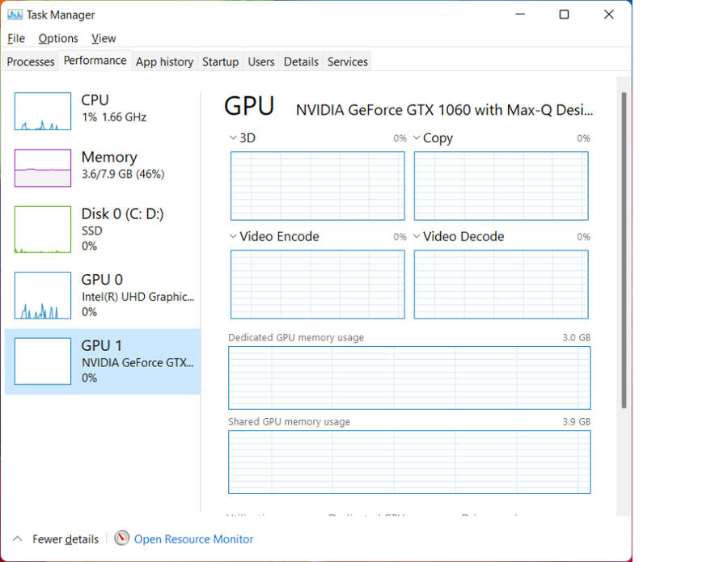Screen dimensions: 728x562
Task: Open the Copy engine graph dropdown
Action: click(x=417, y=138)
